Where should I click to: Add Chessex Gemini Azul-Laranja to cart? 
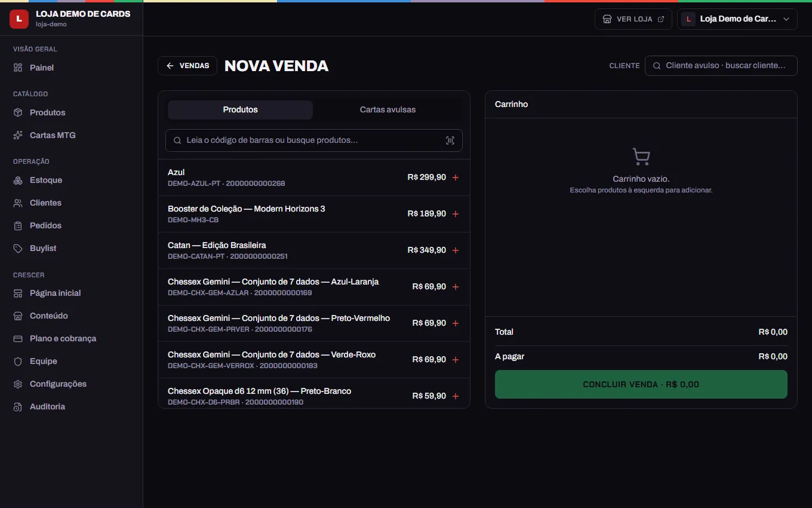point(456,287)
